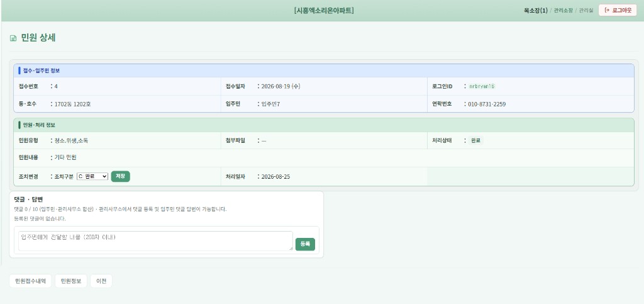
Task: Click the [시흥역소리온아파트] title
Action: coord(324,11)
